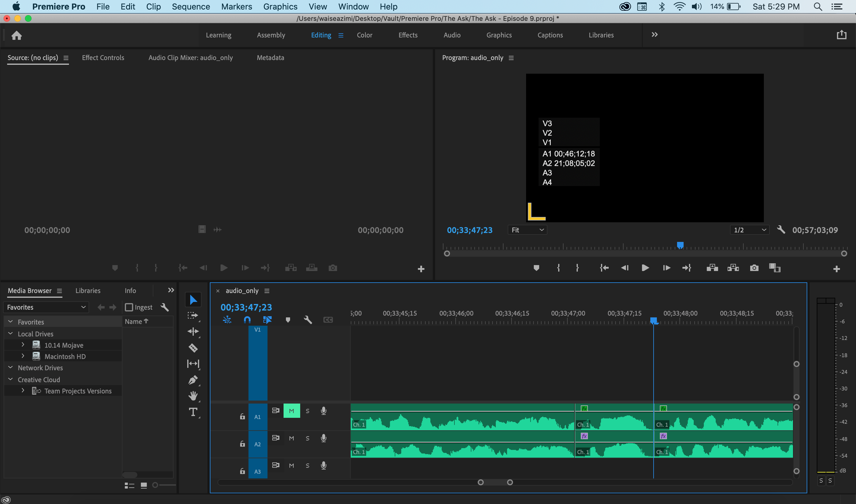This screenshot has width=856, height=504.
Task: Click the Program monitor playhead scrubber
Action: click(x=680, y=245)
